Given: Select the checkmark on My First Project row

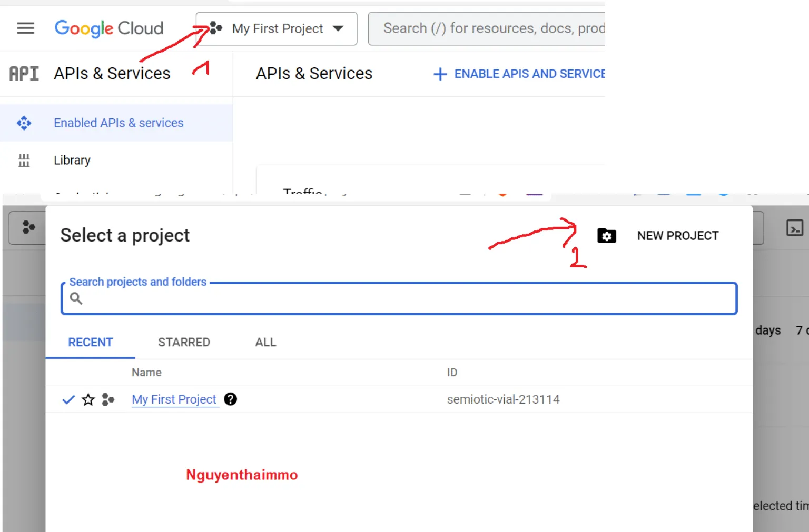Looking at the screenshot, I should point(68,400).
